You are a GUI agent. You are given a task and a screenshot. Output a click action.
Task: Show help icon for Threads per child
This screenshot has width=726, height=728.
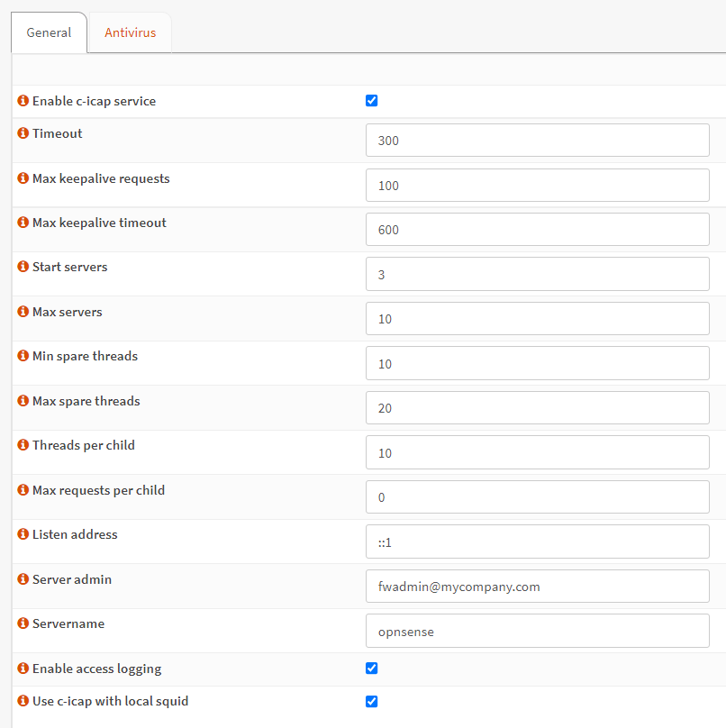pyautogui.click(x=23, y=445)
